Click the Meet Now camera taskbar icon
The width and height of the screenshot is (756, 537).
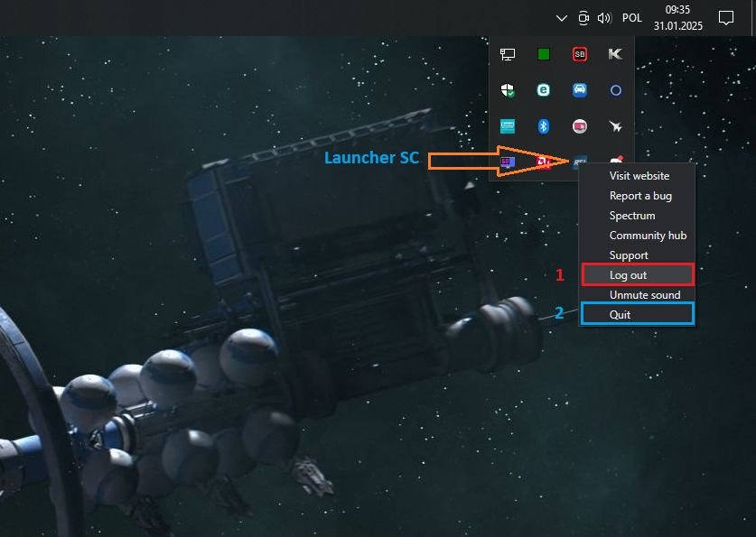(583, 18)
